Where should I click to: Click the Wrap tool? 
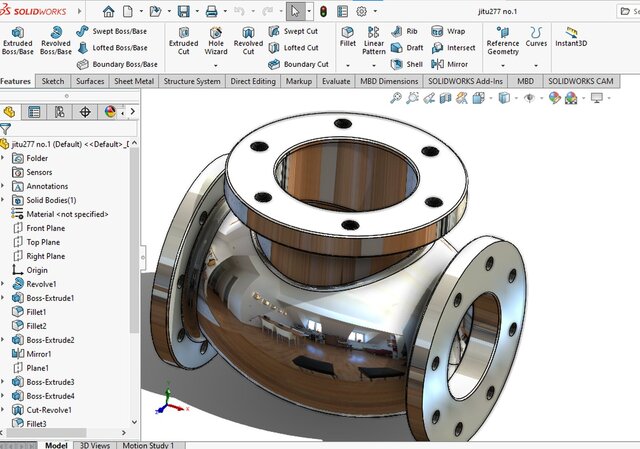[448, 31]
